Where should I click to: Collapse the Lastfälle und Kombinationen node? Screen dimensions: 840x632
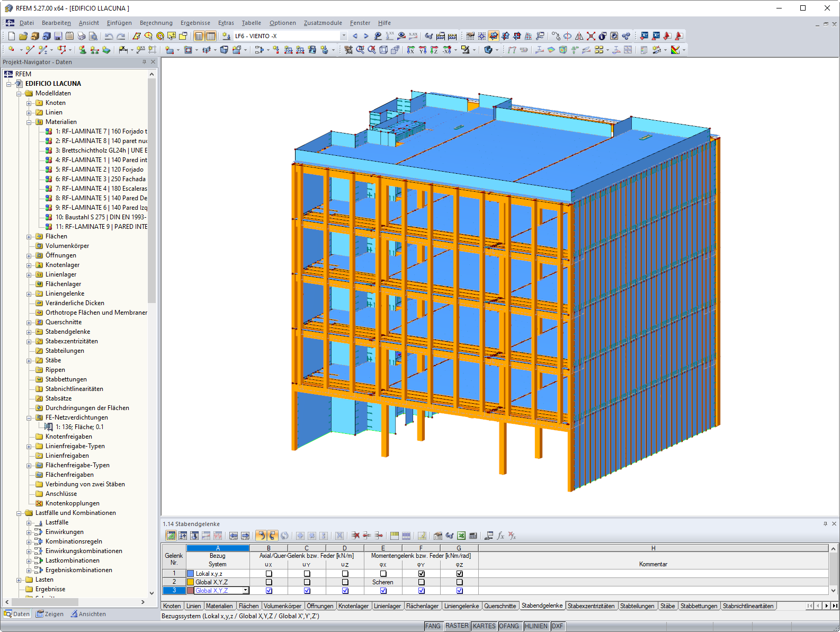tap(19, 513)
